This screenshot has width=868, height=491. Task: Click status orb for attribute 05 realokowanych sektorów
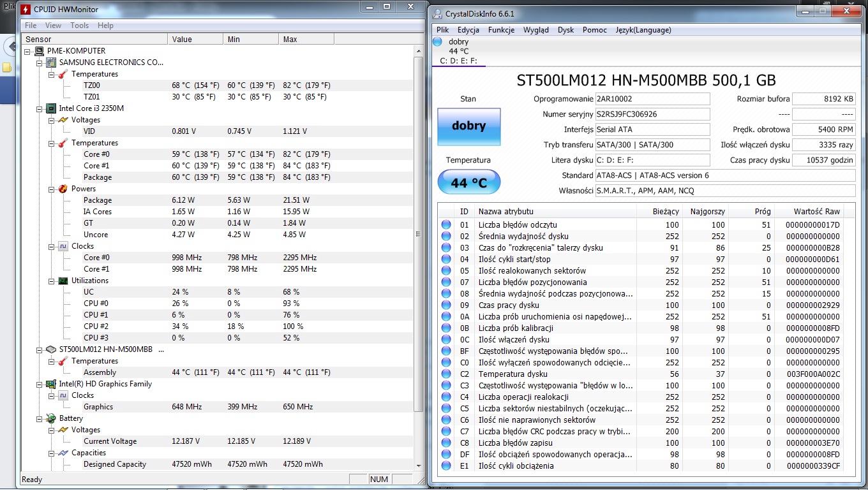pyautogui.click(x=446, y=270)
